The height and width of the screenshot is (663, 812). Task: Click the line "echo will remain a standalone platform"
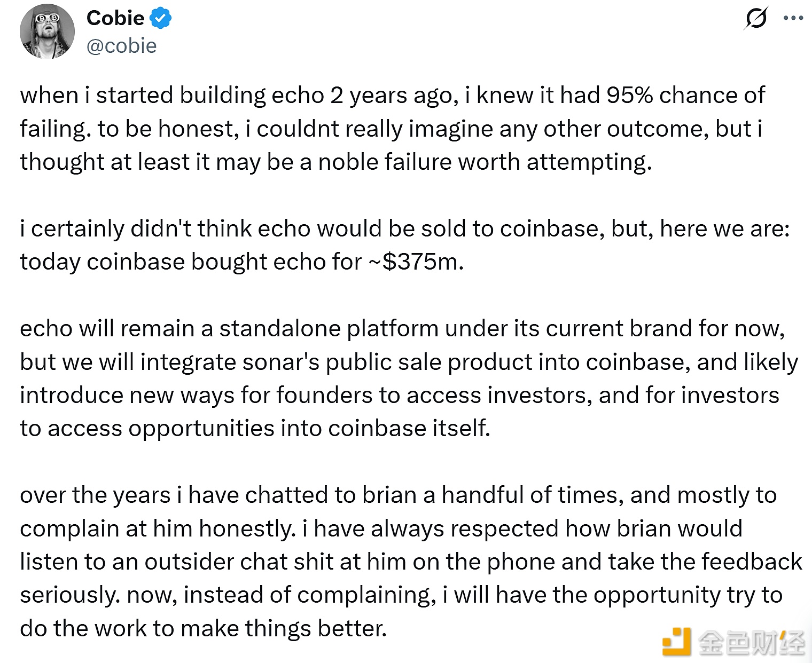pyautogui.click(x=402, y=328)
